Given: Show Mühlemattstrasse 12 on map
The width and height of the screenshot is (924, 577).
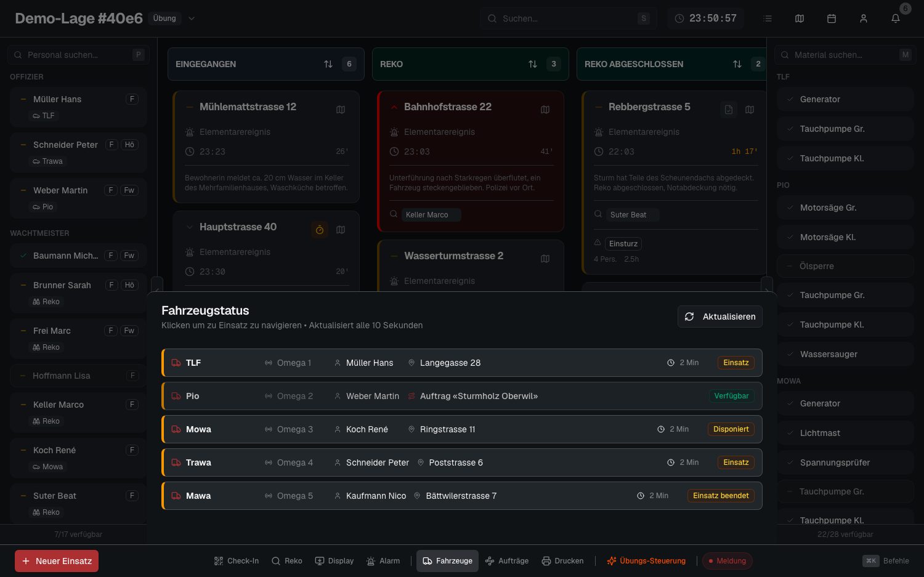Looking at the screenshot, I should tap(341, 110).
